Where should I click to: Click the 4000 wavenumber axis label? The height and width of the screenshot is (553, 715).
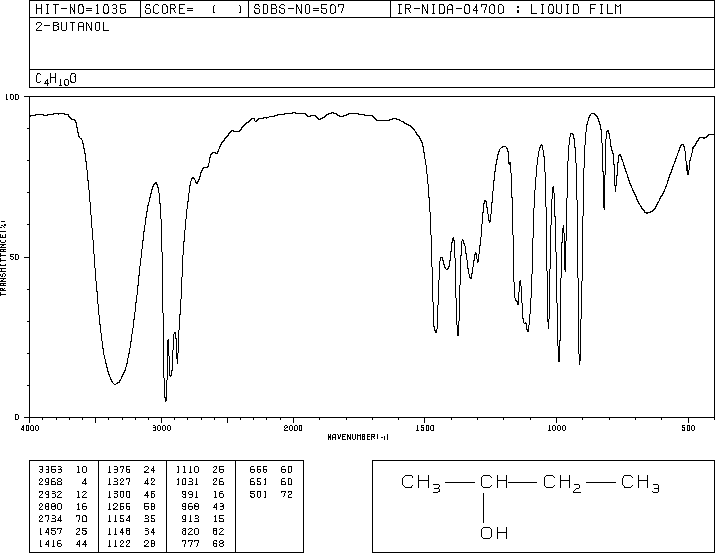point(30,428)
